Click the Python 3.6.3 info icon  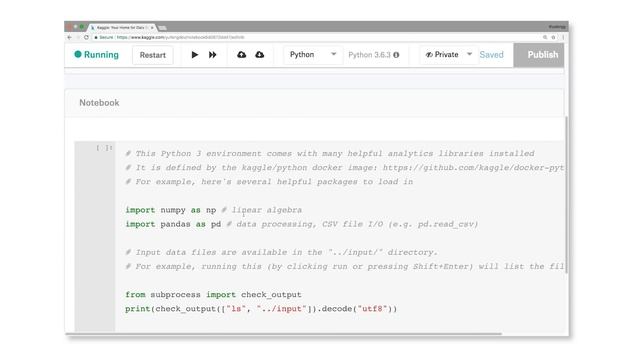click(x=396, y=55)
